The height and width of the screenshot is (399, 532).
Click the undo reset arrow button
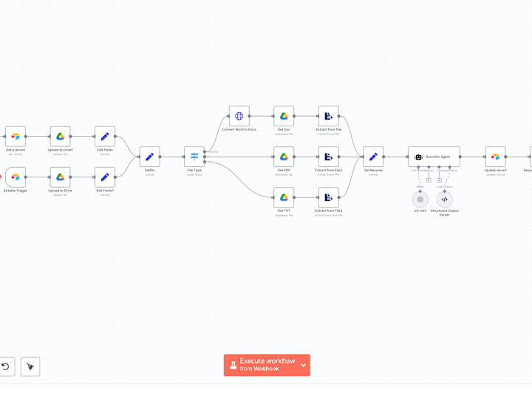point(6,366)
